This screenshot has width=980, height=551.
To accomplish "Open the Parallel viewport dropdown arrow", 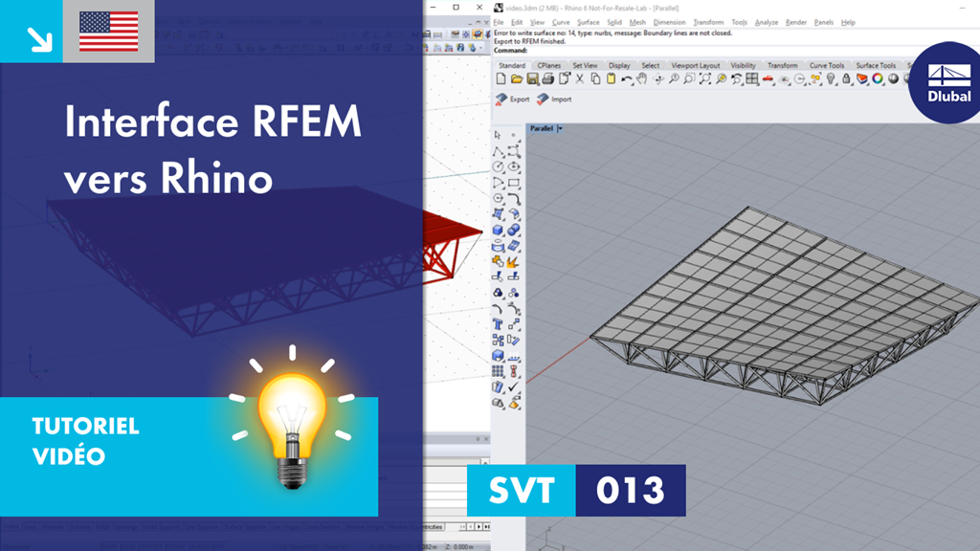I will [560, 129].
